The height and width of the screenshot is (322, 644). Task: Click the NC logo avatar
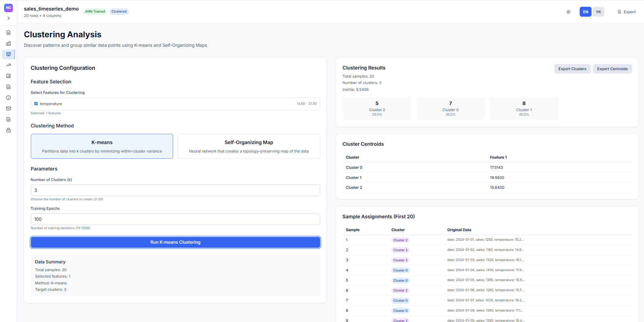(x=8, y=8)
